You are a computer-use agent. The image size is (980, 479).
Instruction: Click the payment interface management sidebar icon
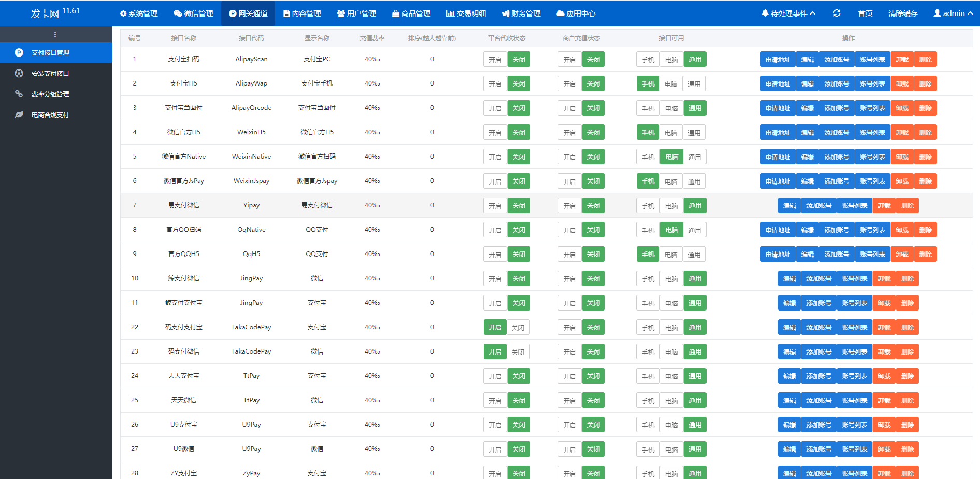click(19, 52)
